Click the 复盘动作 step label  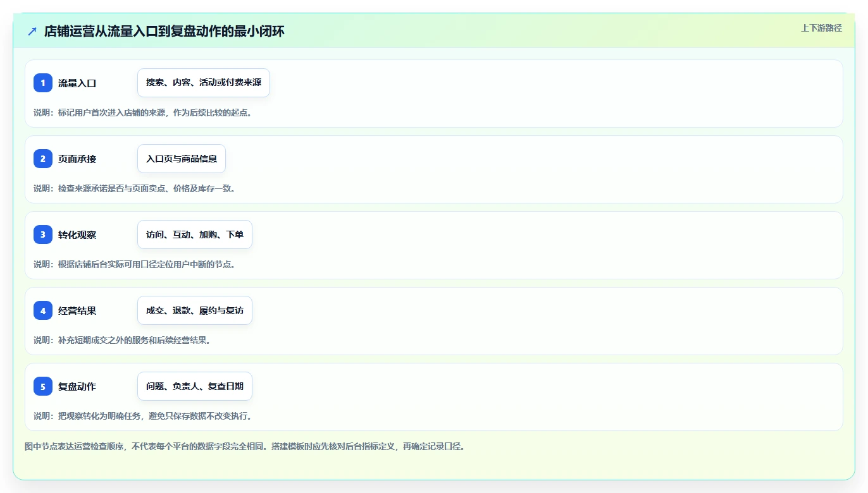tap(77, 386)
